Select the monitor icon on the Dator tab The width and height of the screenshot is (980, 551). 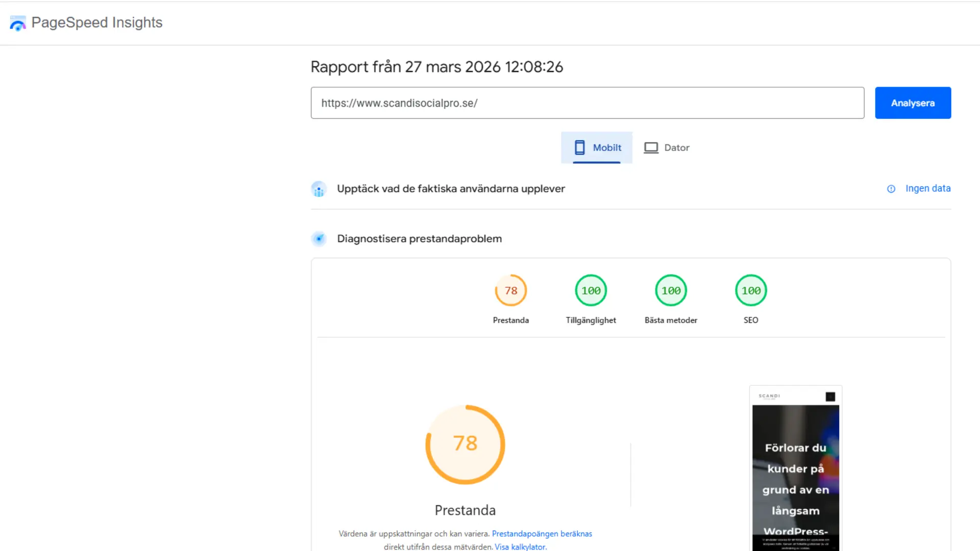(x=651, y=147)
